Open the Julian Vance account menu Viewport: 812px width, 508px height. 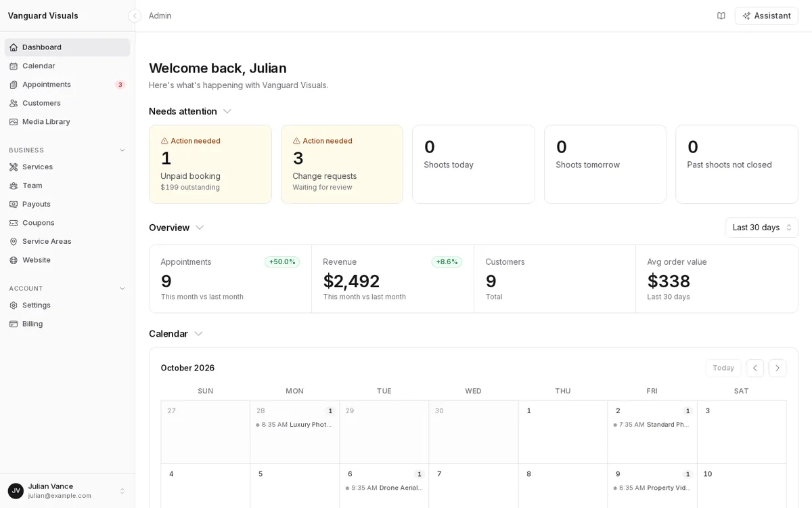pos(67,490)
